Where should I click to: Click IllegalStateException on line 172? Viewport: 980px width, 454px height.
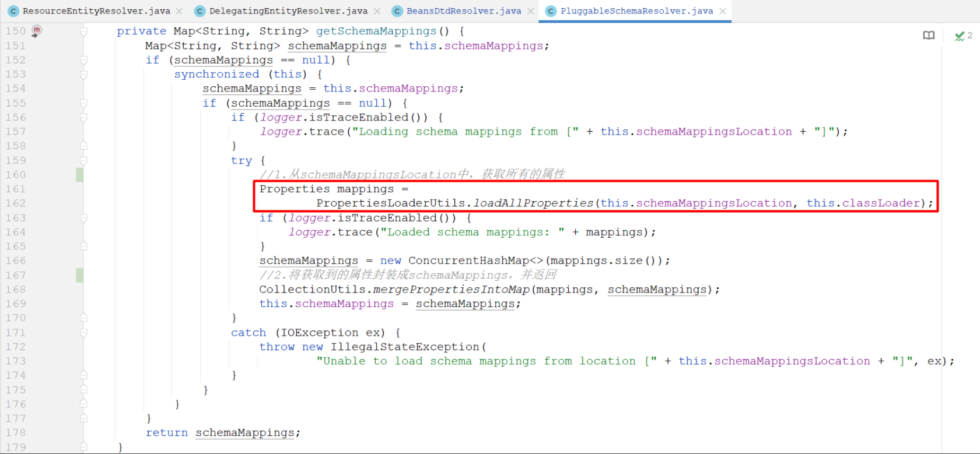pos(405,347)
